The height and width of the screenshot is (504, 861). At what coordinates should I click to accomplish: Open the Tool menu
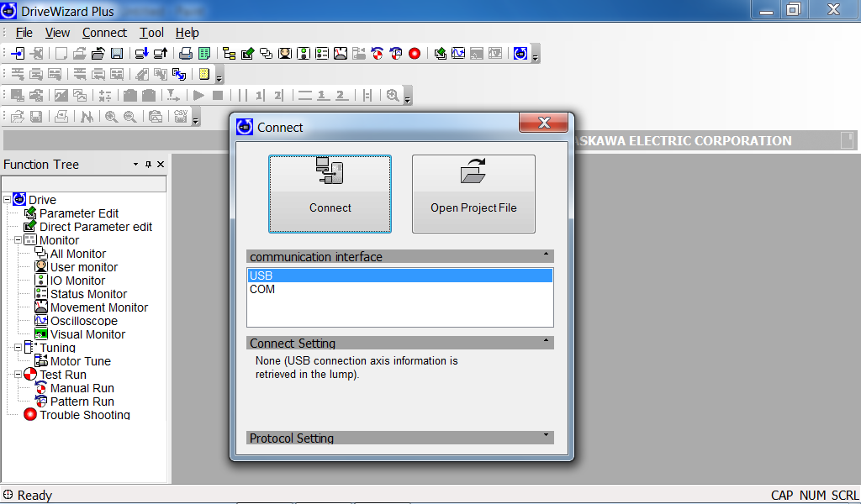(151, 33)
